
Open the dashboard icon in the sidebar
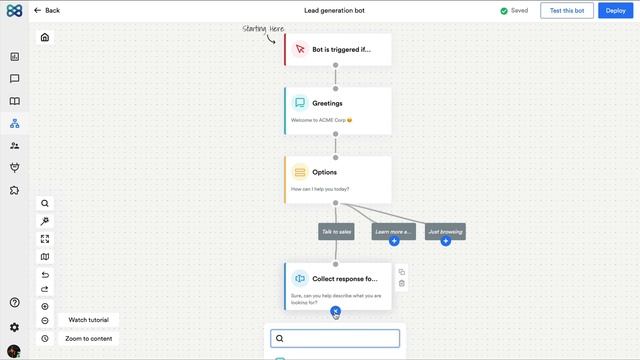pyautogui.click(x=15, y=57)
